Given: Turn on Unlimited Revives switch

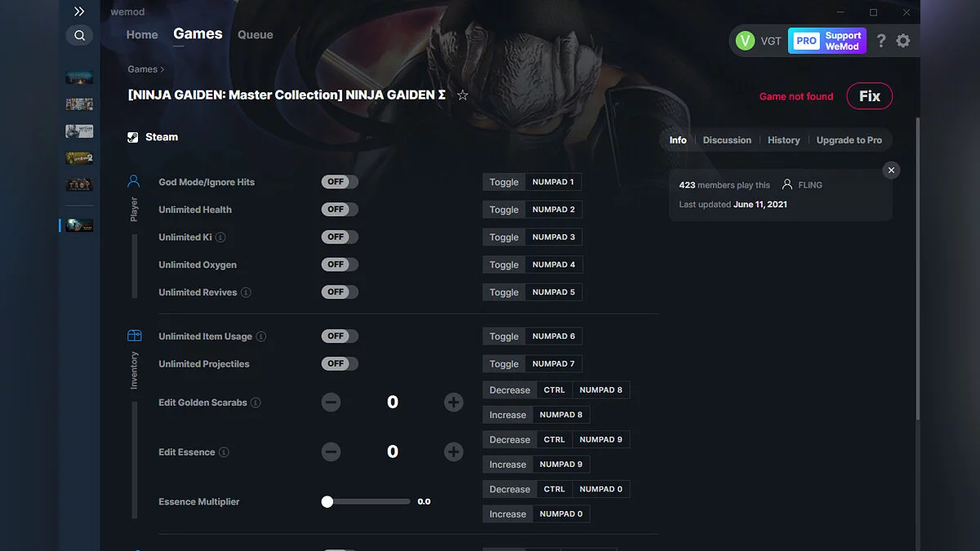Looking at the screenshot, I should click(x=340, y=292).
